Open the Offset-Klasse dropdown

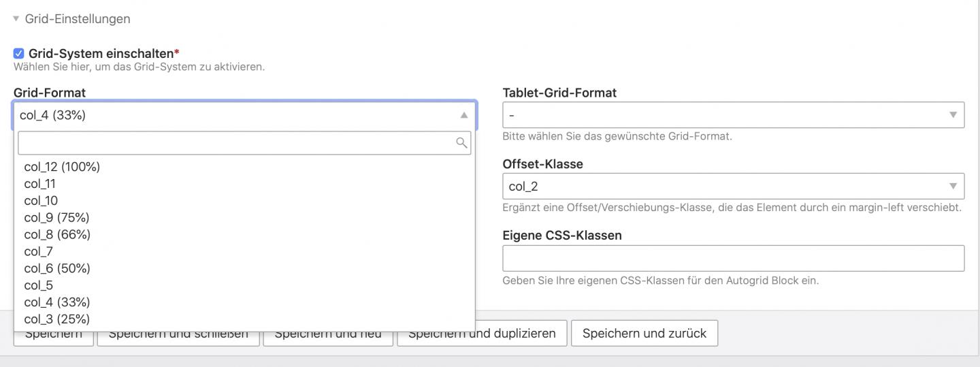(733, 187)
